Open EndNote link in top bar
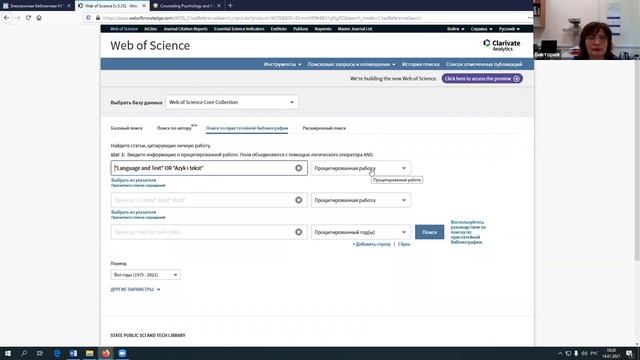The image size is (640, 360). [x=279, y=29]
